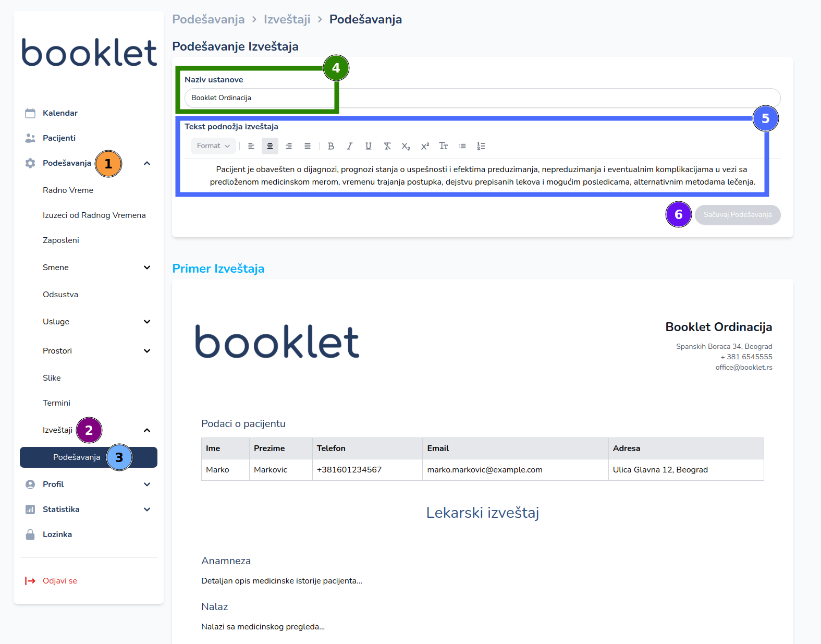Toggle underline formatting in the toolbar
This screenshot has width=821, height=644.
tap(368, 146)
